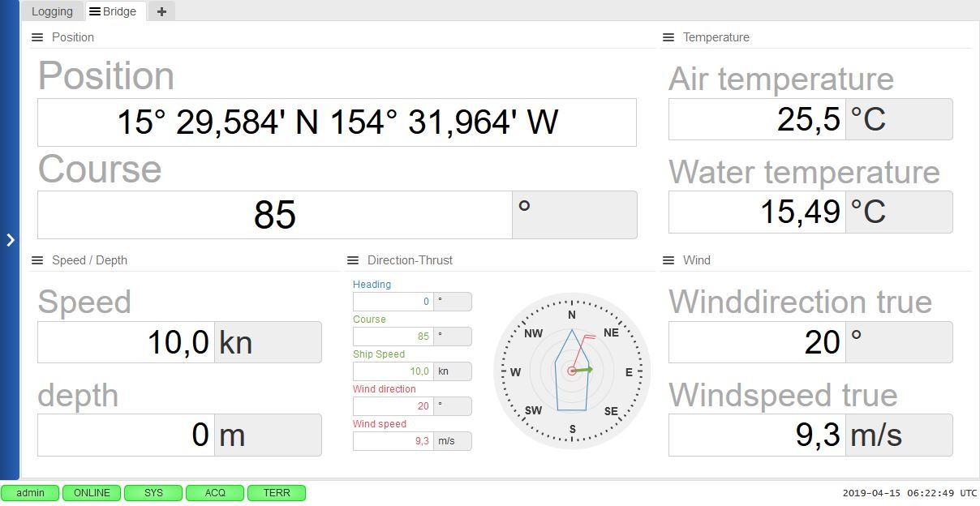Click the Water temperature heading text
The image size is (980, 506).
(x=804, y=172)
